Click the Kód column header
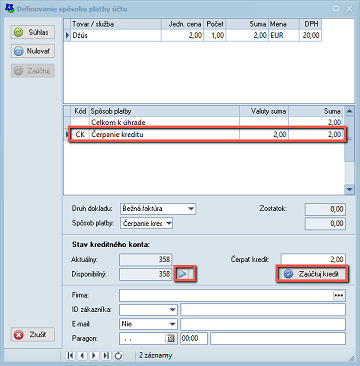Viewport: 360px width, 366px height. coord(80,111)
